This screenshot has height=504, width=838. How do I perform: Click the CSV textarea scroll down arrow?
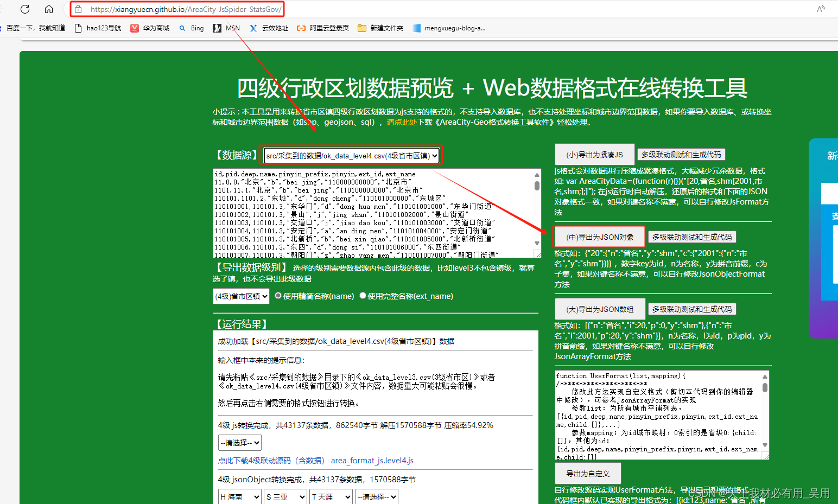pos(537,243)
